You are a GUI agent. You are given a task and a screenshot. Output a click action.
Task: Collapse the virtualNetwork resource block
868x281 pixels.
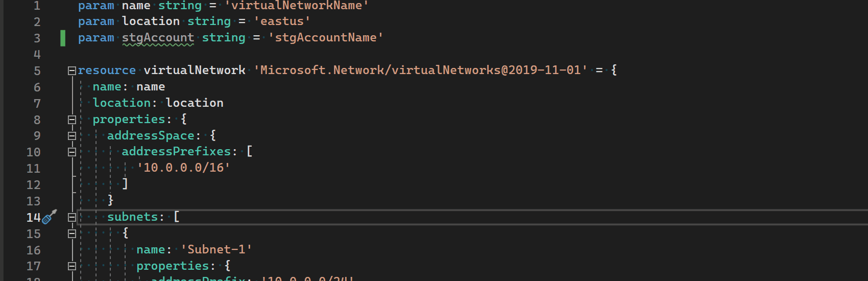click(x=72, y=71)
